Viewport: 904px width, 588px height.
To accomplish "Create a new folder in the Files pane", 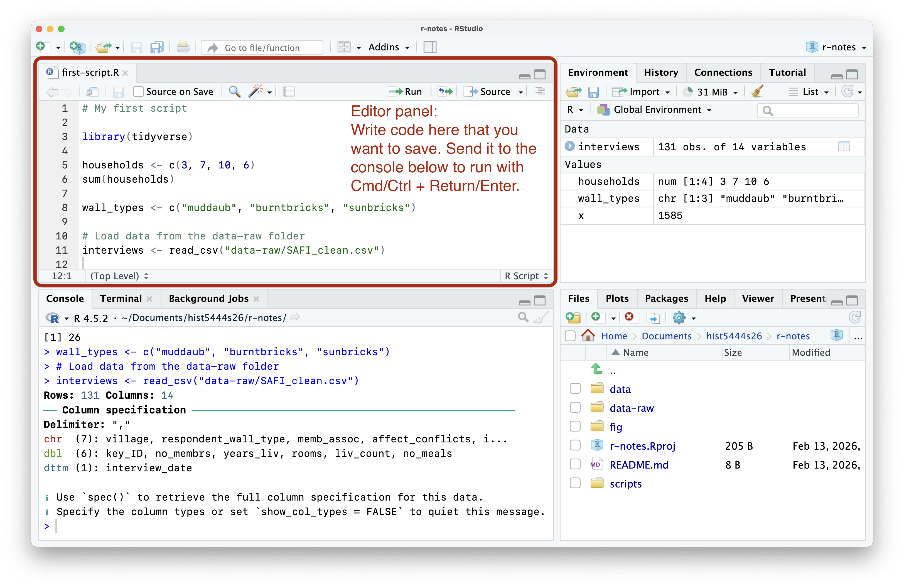I will 574,318.
